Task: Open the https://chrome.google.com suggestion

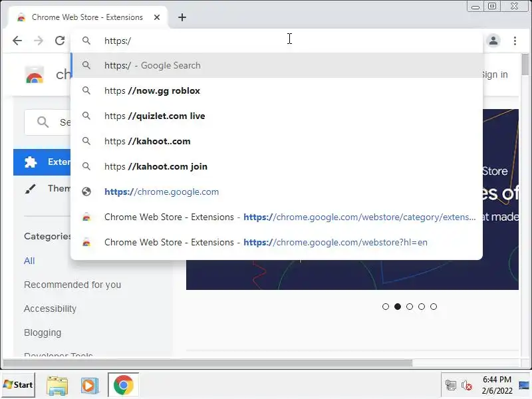Action: [277, 192]
